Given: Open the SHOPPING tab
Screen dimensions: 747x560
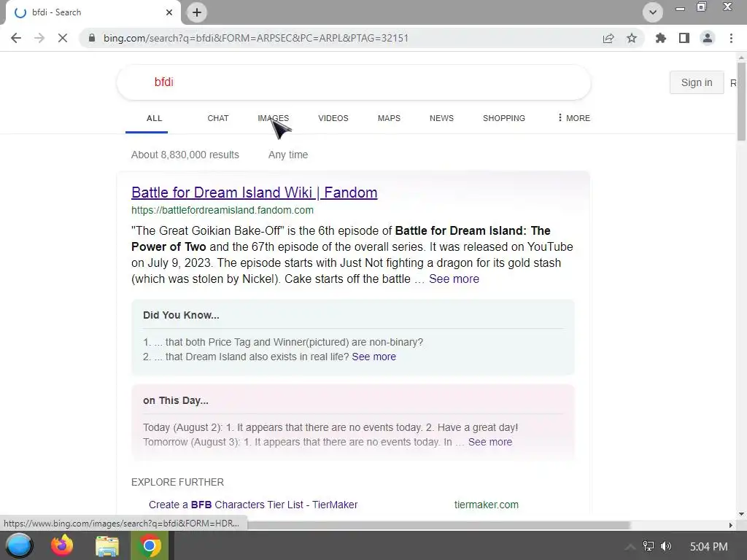Looking at the screenshot, I should click(503, 118).
